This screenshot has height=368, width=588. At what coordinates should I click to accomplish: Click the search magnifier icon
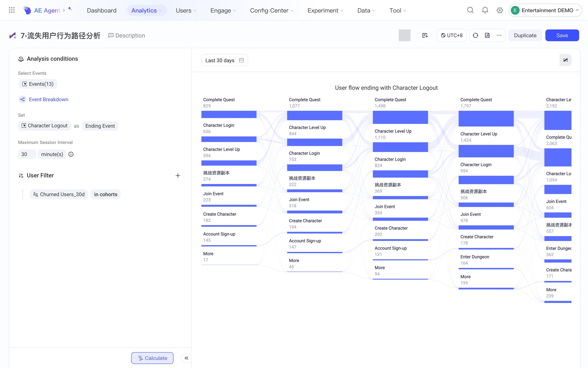tap(470, 10)
